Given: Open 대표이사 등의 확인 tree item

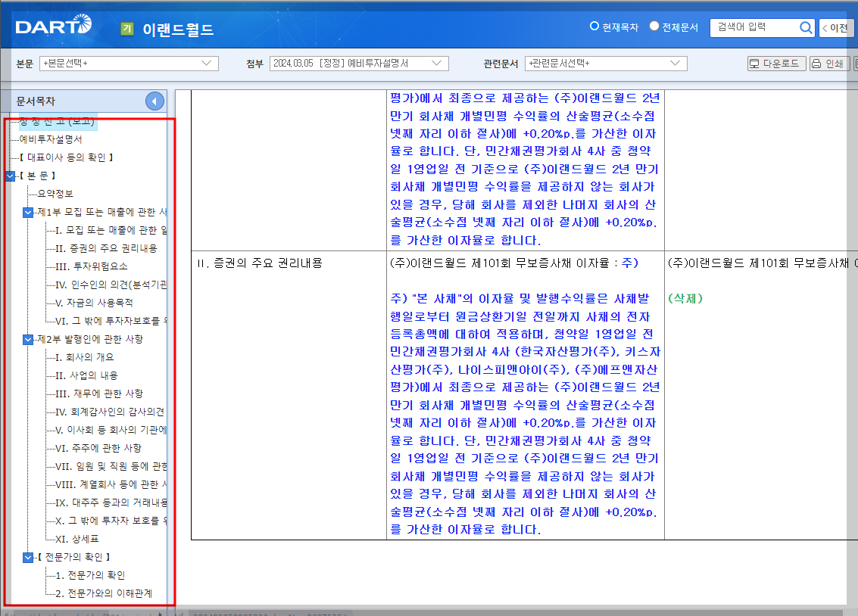Looking at the screenshot, I should click(x=66, y=157).
